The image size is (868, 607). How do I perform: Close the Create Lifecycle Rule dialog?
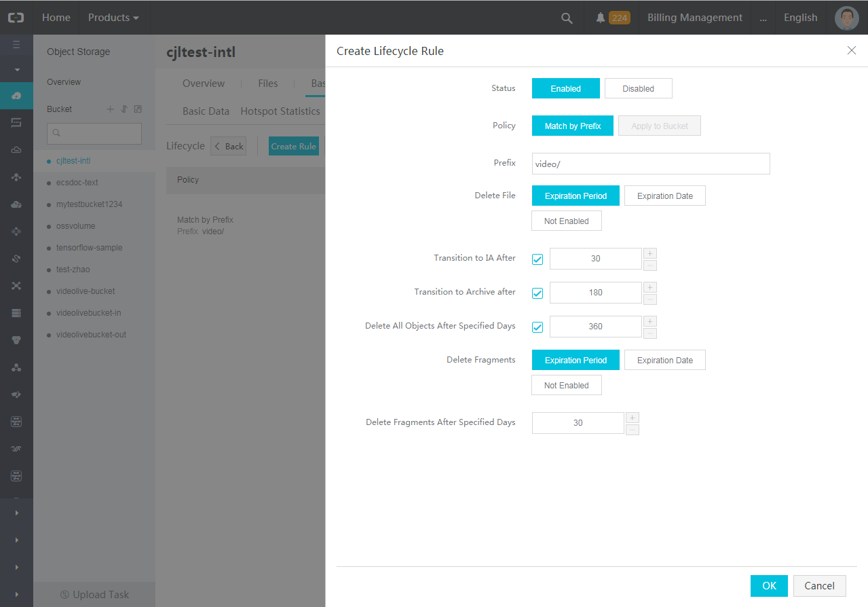[x=851, y=50]
